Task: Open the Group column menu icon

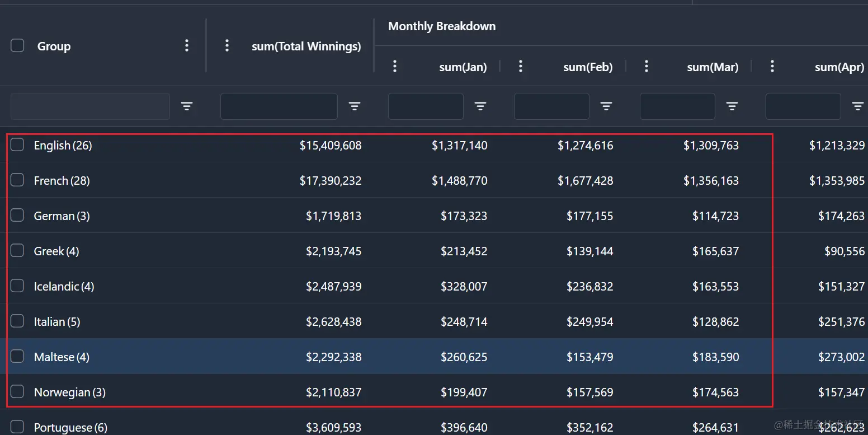Action: (x=187, y=46)
